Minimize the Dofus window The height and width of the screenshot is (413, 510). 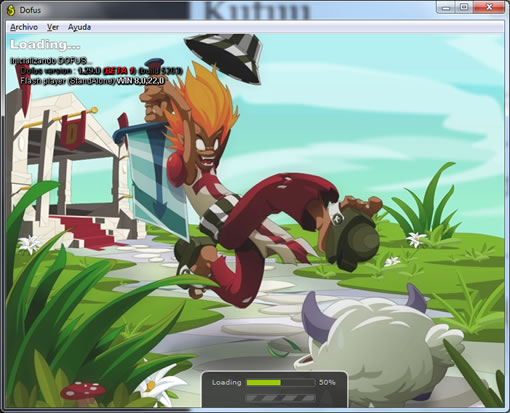click(x=446, y=7)
